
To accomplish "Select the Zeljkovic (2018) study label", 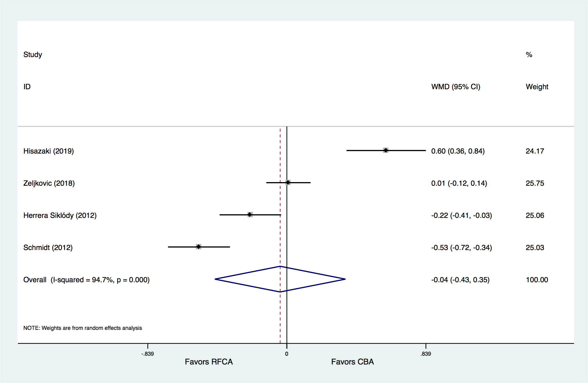I will point(49,183).
